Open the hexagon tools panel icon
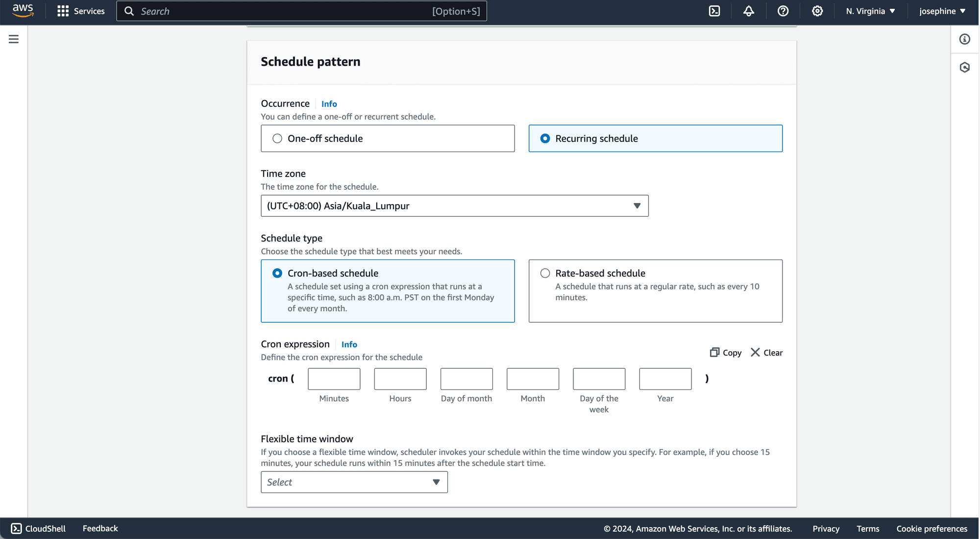 (965, 67)
